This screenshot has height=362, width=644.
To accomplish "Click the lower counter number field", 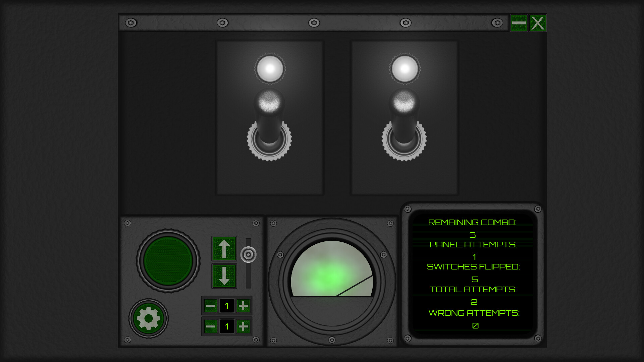I will pyautogui.click(x=227, y=326).
